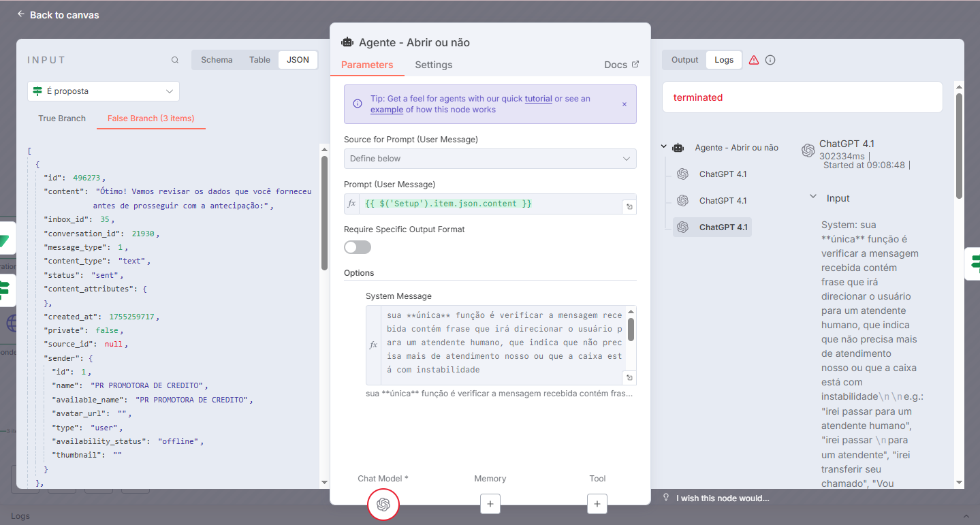Click the 302334ms duration text
The width and height of the screenshot is (980, 525).
coord(842,156)
